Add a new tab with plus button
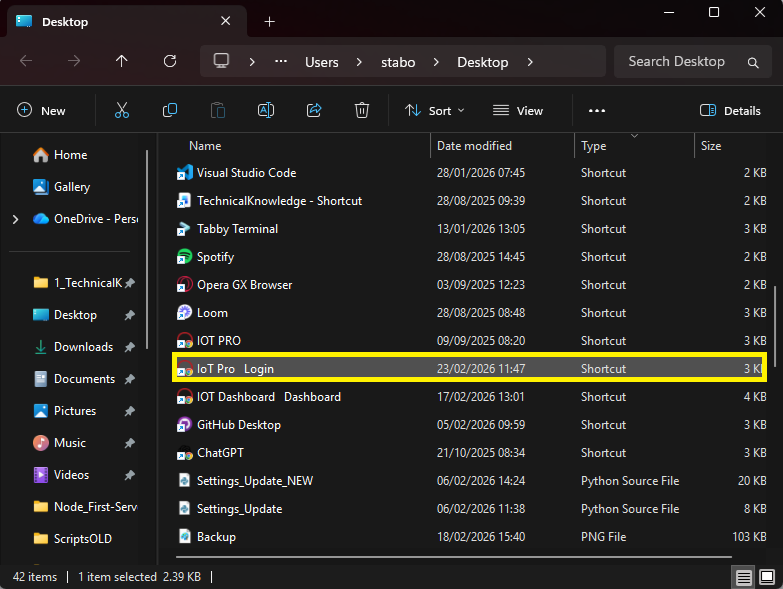 269,21
